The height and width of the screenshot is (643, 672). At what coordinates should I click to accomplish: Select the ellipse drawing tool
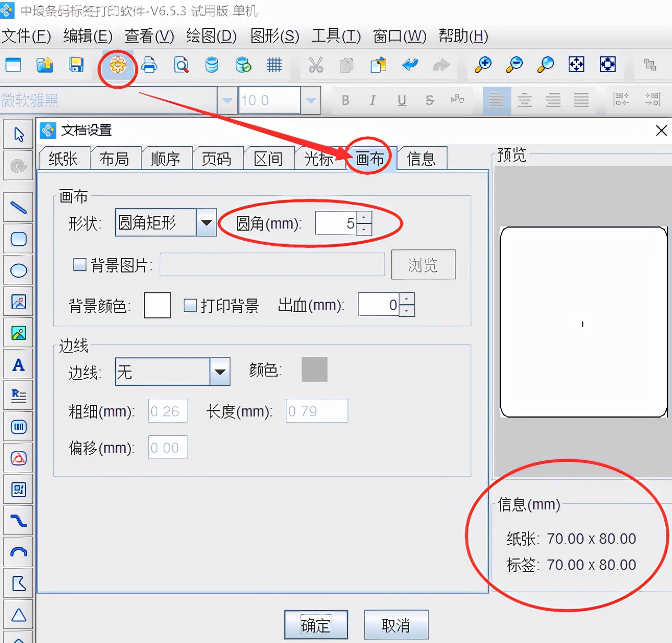[x=18, y=270]
